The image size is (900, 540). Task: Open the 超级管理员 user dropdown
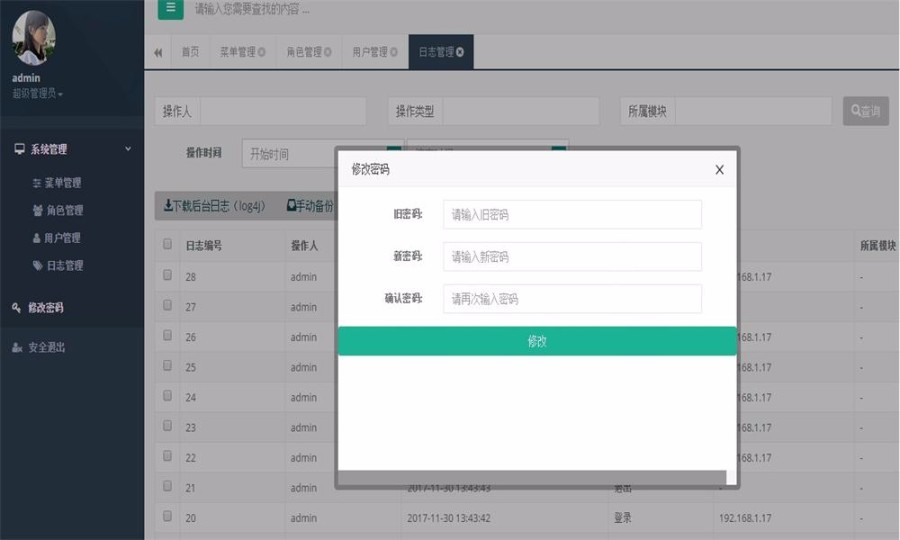pos(38,93)
